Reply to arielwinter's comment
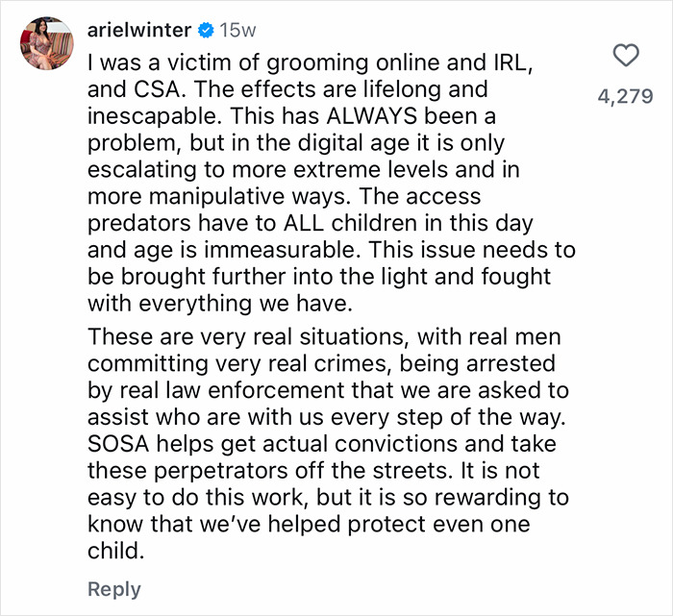This screenshot has width=673, height=616. (x=113, y=589)
